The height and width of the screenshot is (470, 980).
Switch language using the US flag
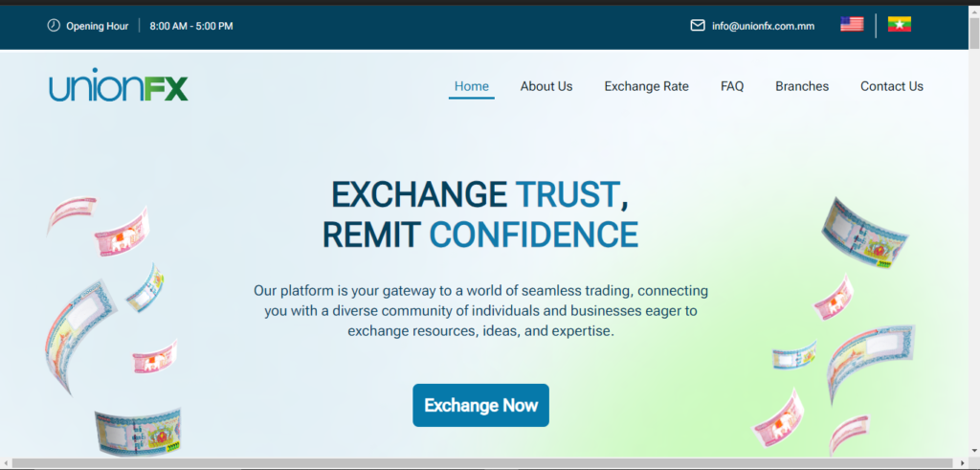[852, 25]
